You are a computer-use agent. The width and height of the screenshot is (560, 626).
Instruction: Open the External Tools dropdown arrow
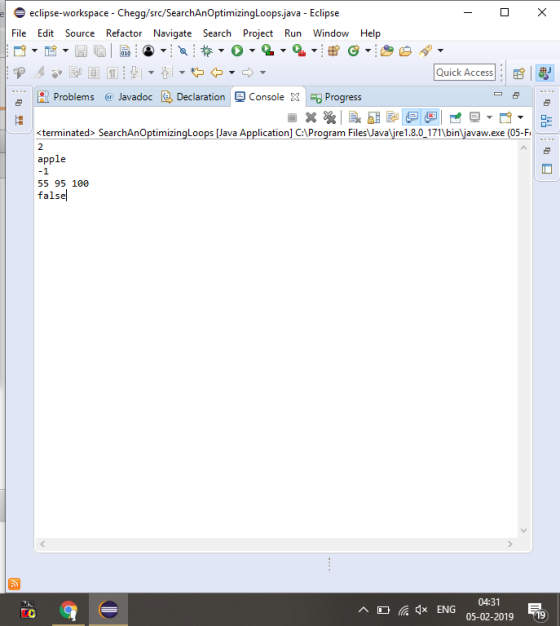click(314, 51)
